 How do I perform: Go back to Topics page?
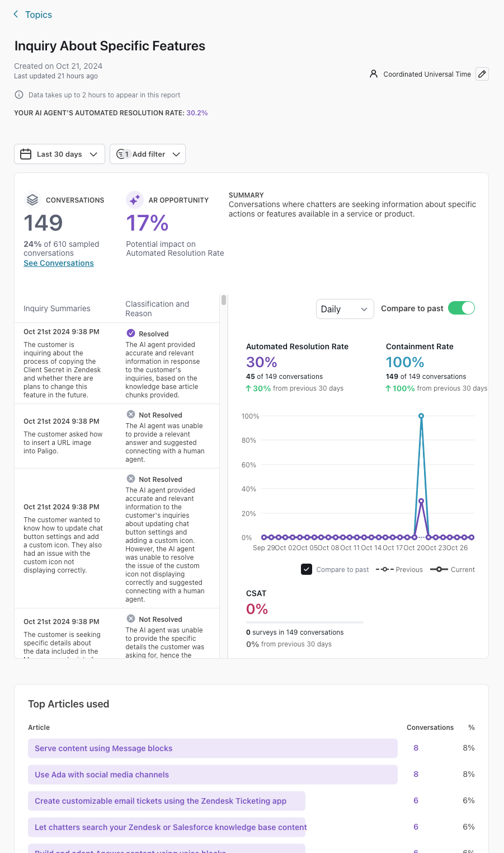pyautogui.click(x=38, y=15)
